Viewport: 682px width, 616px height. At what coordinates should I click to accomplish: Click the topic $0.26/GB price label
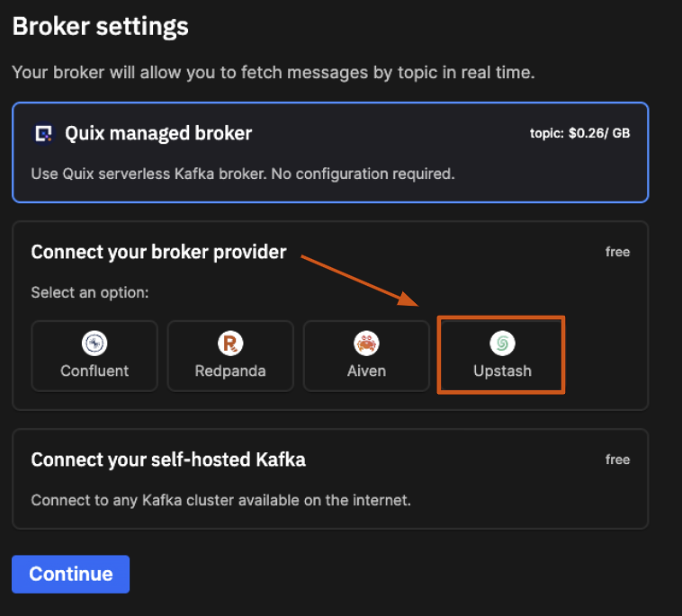click(x=579, y=134)
